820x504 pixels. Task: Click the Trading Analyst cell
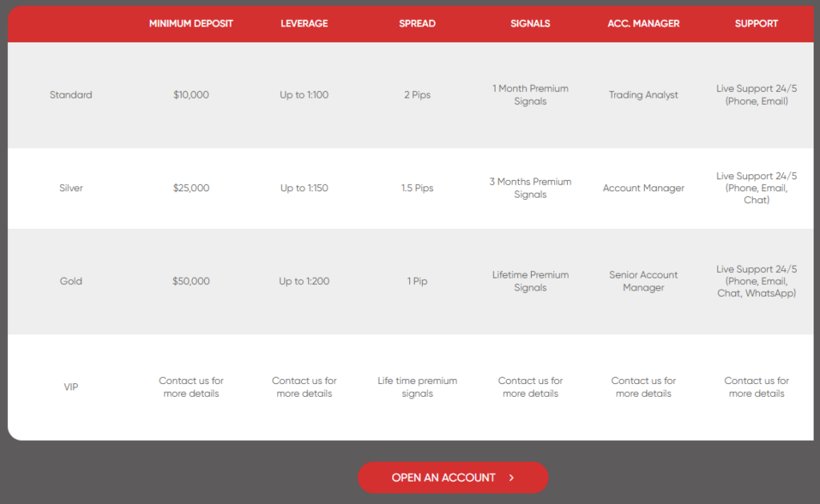(x=643, y=94)
